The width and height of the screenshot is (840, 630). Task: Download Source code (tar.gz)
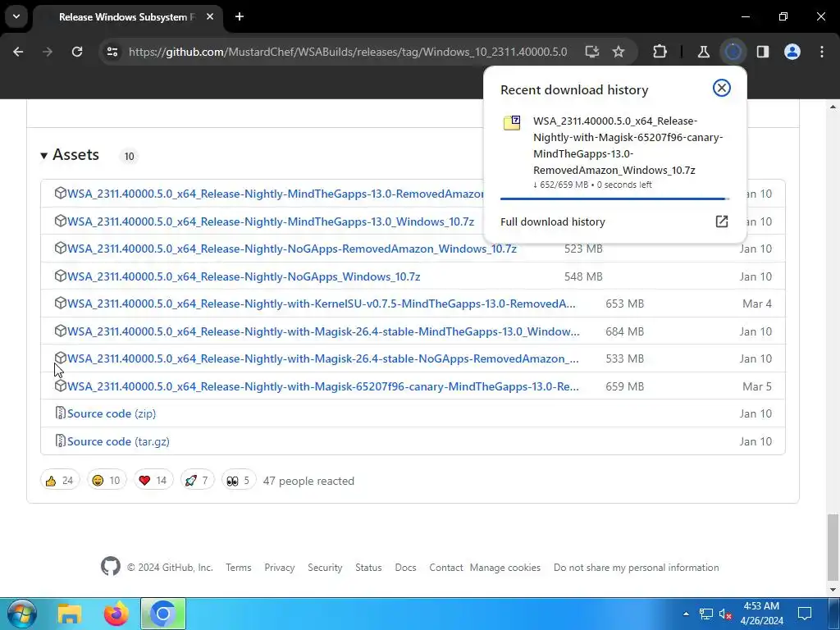[118, 441]
